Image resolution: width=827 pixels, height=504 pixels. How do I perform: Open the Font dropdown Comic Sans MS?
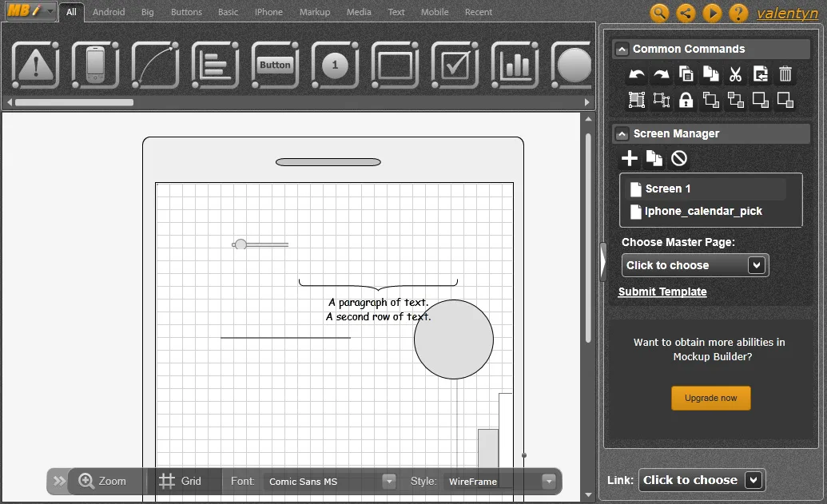[x=332, y=482]
